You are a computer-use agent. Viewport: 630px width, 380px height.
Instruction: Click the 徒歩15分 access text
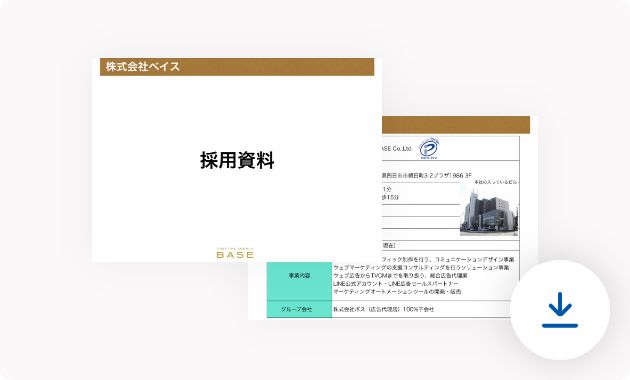(391, 197)
